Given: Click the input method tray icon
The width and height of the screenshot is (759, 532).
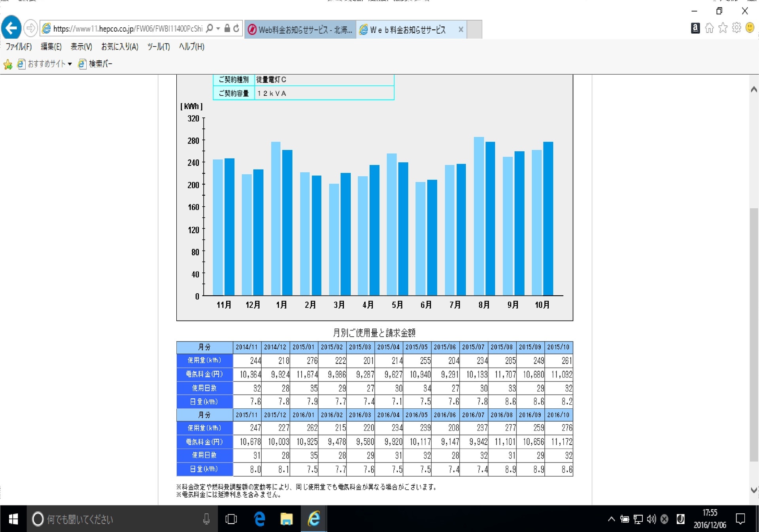Looking at the screenshot, I should click(x=681, y=519).
